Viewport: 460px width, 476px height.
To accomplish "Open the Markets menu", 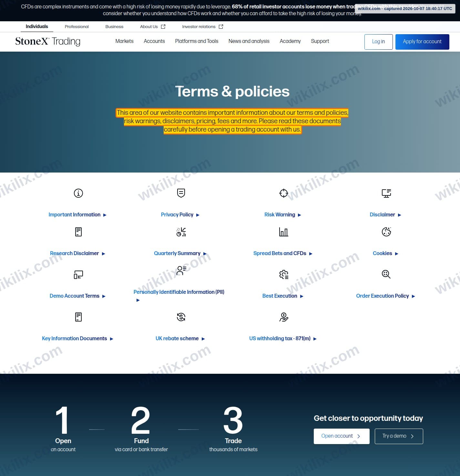I will point(124,41).
